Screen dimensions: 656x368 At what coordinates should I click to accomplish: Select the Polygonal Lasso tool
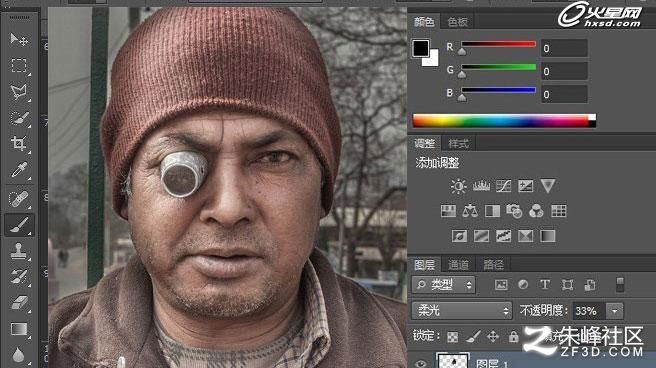click(18, 92)
